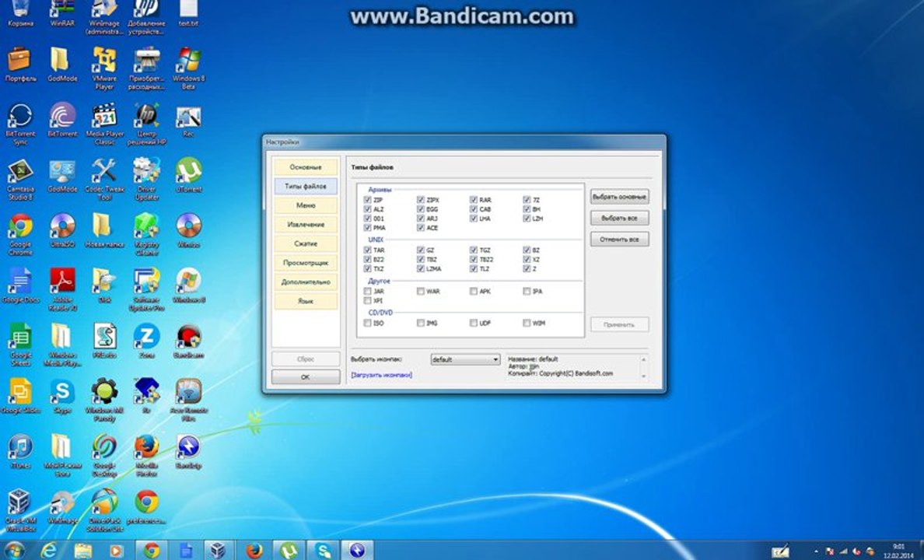
Task: Click the Отменить все button
Action: pyautogui.click(x=619, y=240)
